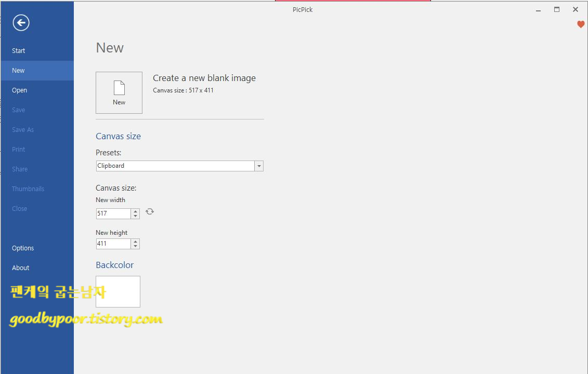The width and height of the screenshot is (588, 374).
Task: Select New in the sidebar menu
Action: point(37,71)
